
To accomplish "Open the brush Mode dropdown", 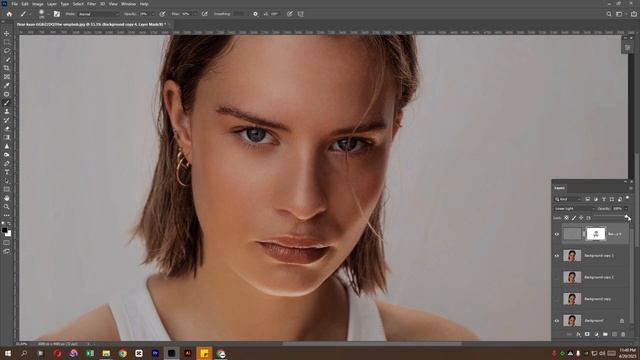I will (98, 14).
